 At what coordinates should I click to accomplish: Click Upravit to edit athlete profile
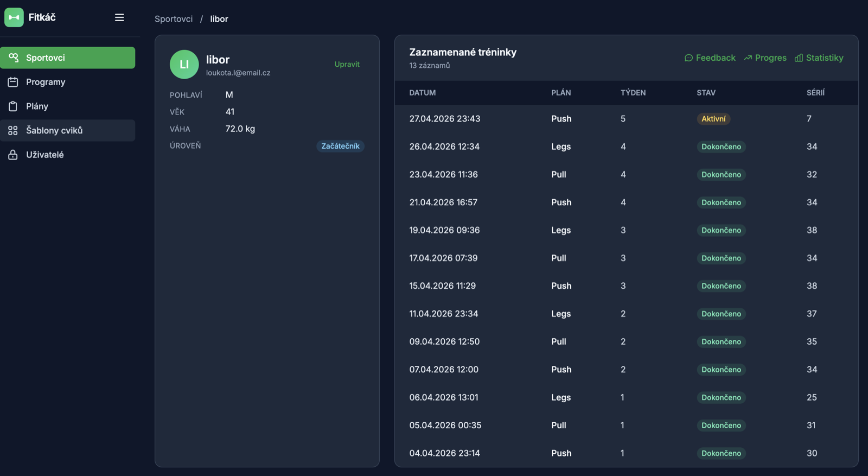point(347,64)
